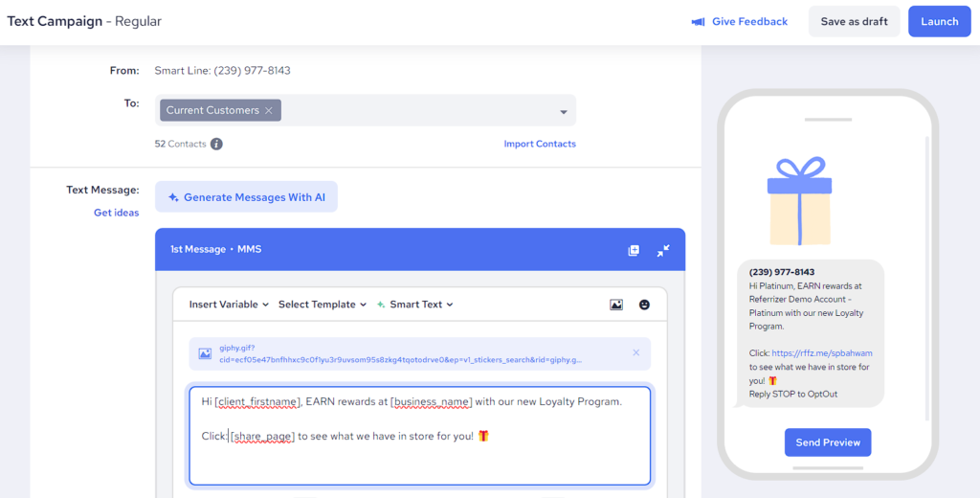Collapse the 1st Message panel
The width and height of the screenshot is (980, 498).
663,250
